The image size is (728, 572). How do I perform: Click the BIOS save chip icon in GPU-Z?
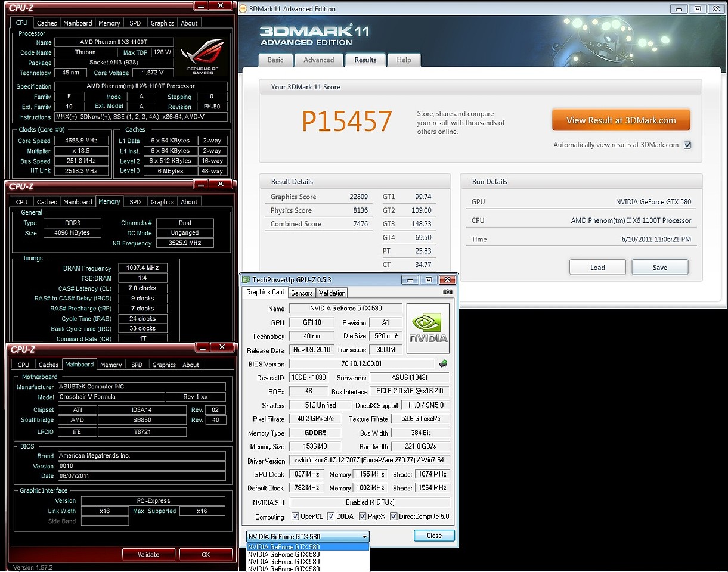tap(443, 363)
